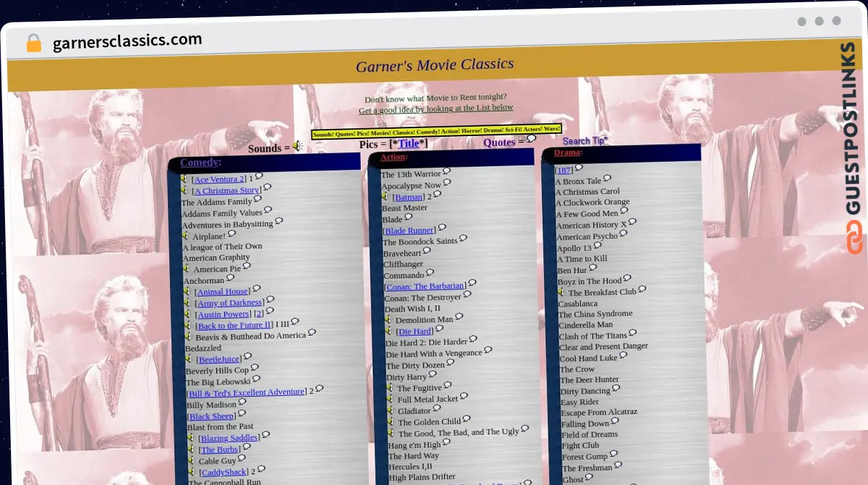The width and height of the screenshot is (868, 485).
Task: Click the speaker icon beside The Fugitive
Action: point(390,388)
